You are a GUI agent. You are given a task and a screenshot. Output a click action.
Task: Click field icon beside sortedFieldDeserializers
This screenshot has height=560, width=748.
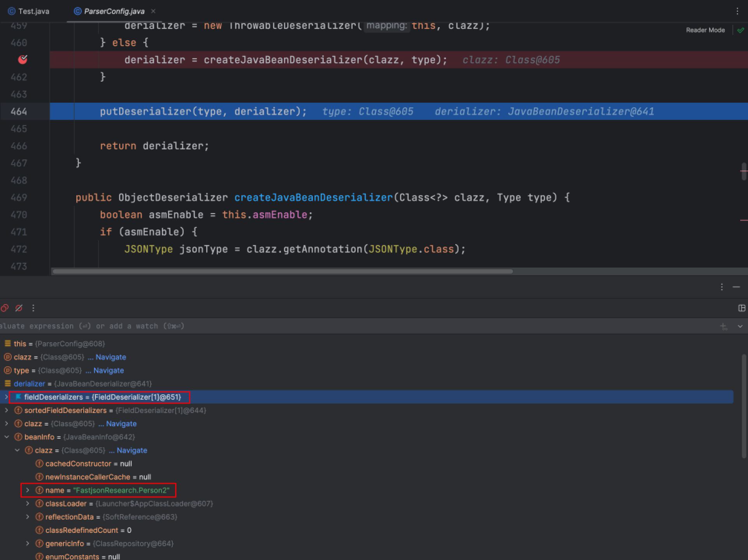(18, 410)
